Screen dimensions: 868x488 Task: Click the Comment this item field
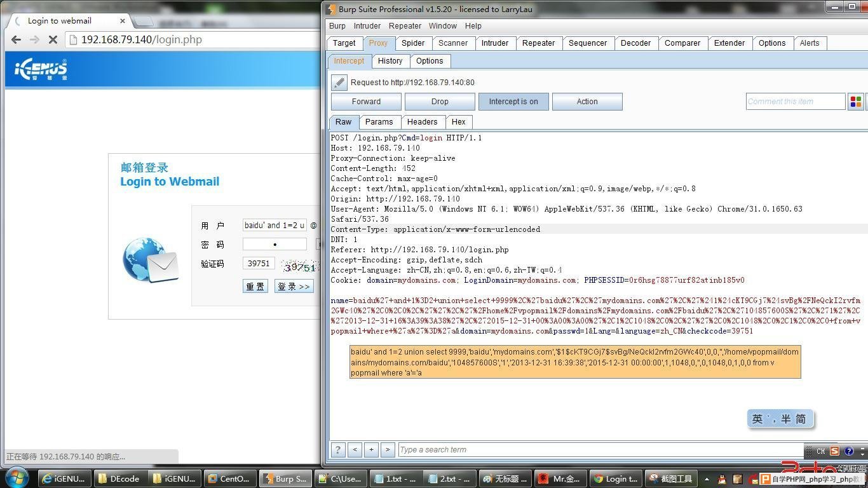[796, 102]
